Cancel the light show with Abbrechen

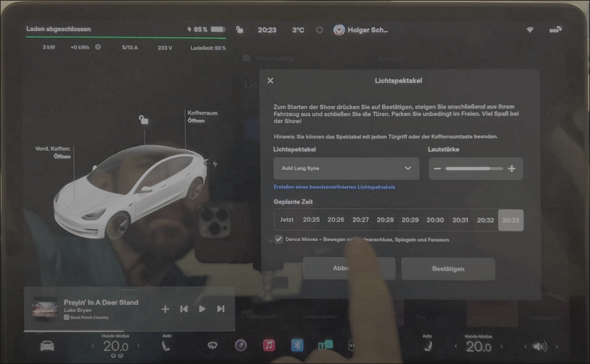click(349, 269)
